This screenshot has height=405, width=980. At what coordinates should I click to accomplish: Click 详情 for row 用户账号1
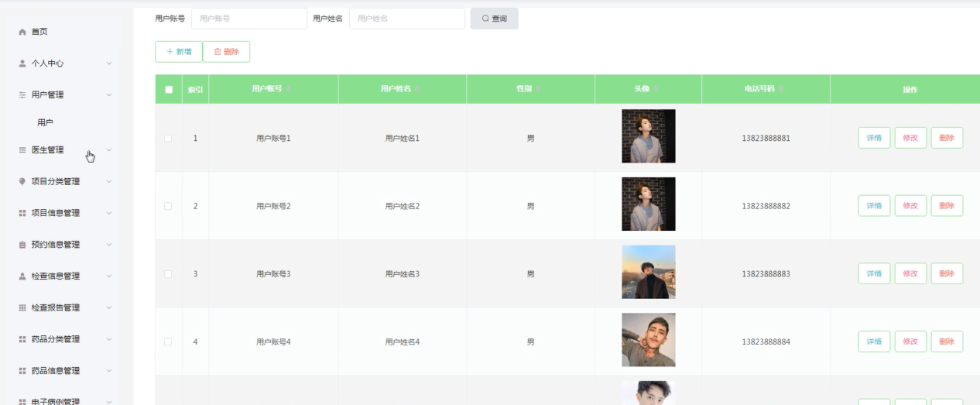874,138
